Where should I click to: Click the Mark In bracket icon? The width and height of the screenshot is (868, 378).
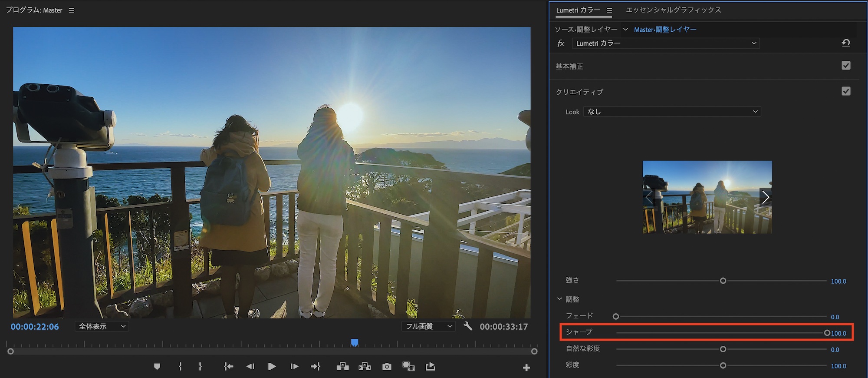[x=180, y=367]
